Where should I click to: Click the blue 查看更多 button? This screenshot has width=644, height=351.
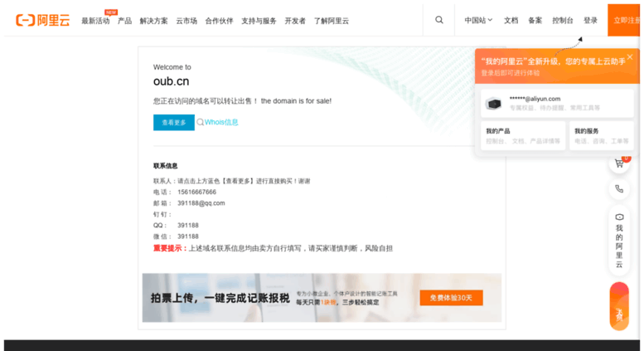pyautogui.click(x=174, y=123)
